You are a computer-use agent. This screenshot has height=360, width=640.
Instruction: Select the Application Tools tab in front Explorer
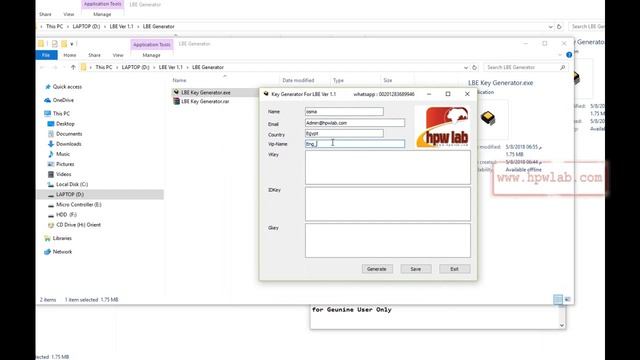pos(152,44)
